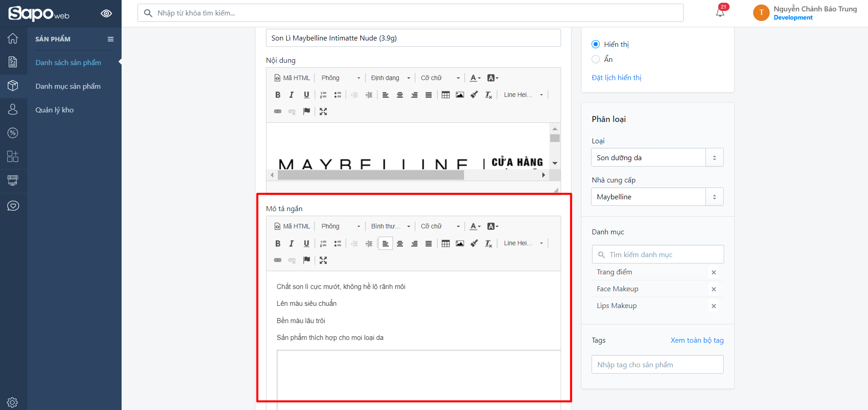Open Định dạng format dropdown in Nội dung editor
This screenshot has width=868, height=410.
tap(390, 78)
